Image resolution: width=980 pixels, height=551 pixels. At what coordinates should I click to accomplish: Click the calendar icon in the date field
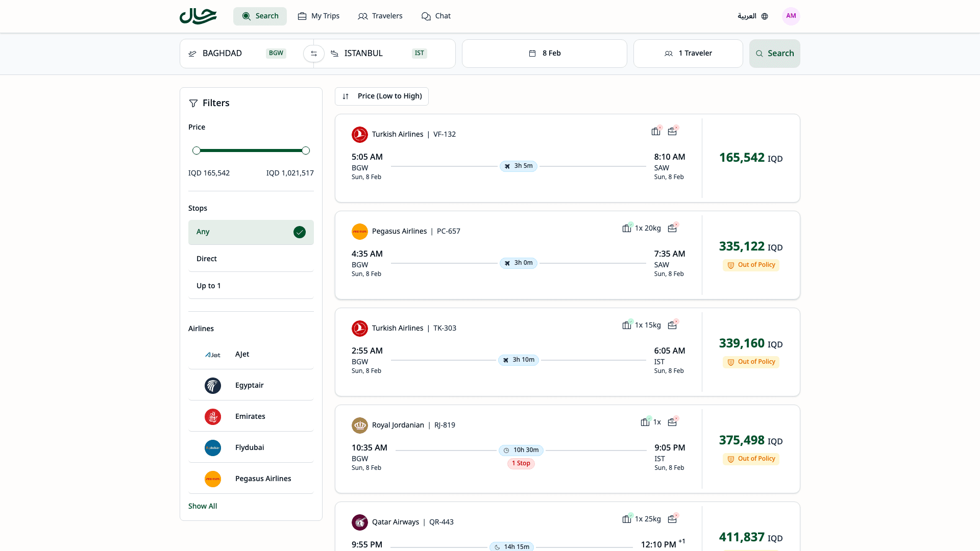(531, 53)
